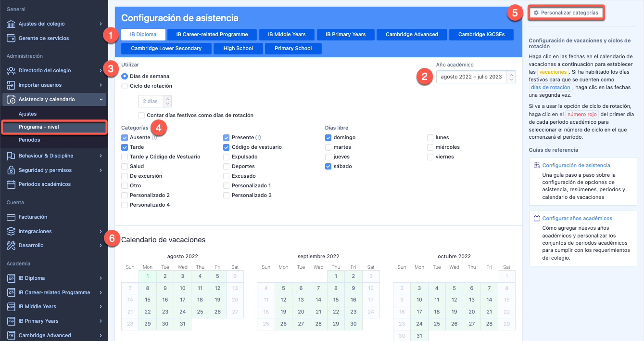
Task: Click the Facturación card icon in sidebar
Action: (11, 217)
